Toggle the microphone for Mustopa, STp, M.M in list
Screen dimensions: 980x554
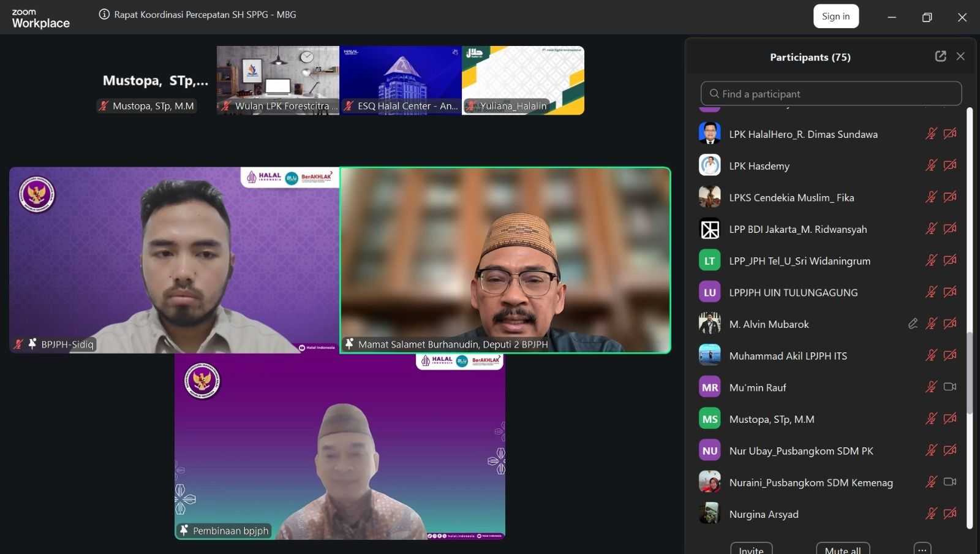931,419
